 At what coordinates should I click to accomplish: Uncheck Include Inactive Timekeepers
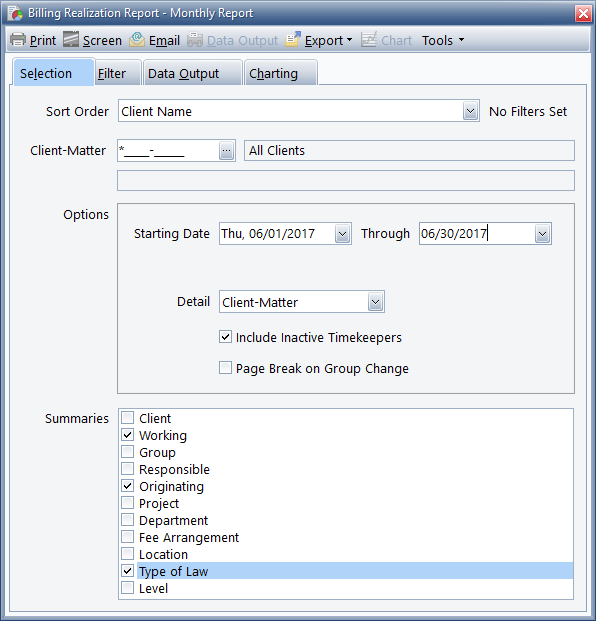pyautogui.click(x=225, y=337)
